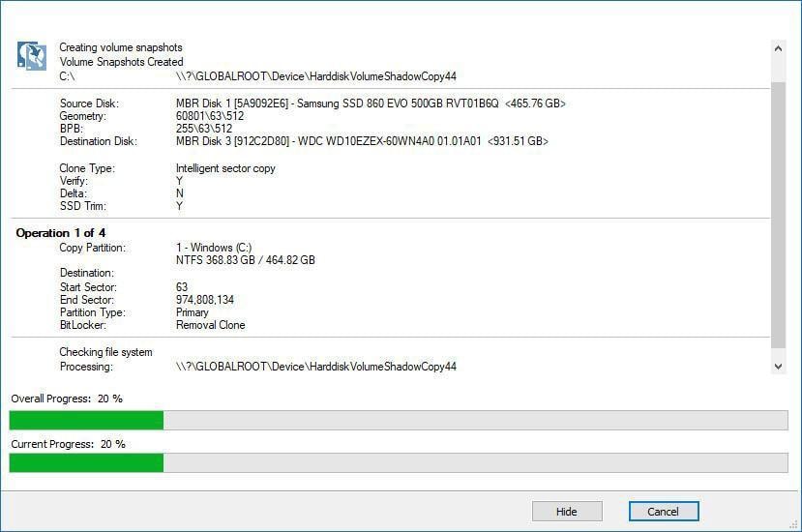802x532 pixels.
Task: Select the 'Volume Snapshots Created' line
Action: coord(121,62)
